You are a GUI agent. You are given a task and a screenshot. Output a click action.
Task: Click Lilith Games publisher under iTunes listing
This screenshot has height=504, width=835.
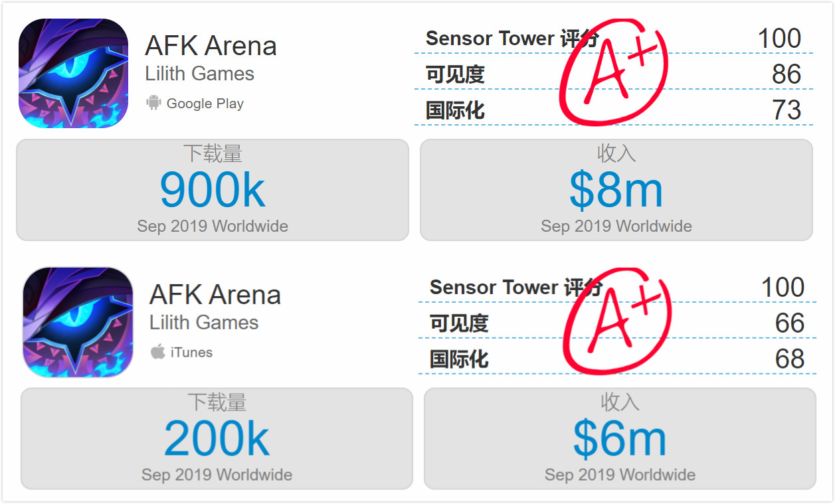coord(203,323)
